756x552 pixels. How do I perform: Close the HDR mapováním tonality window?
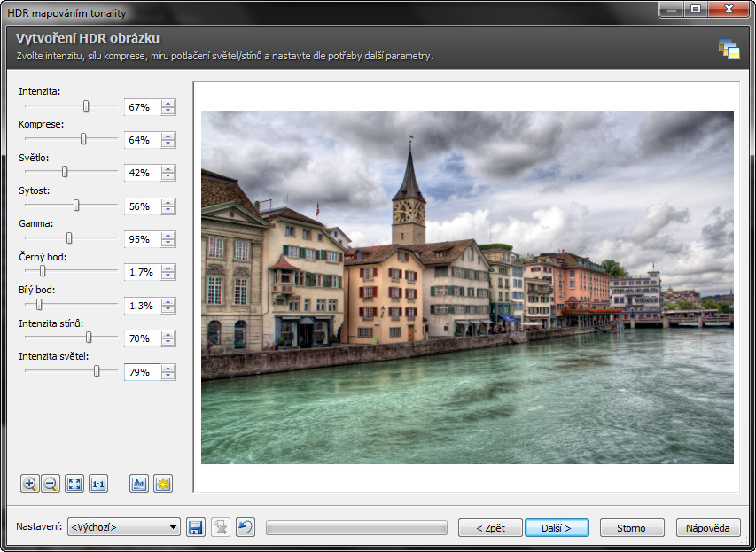(x=729, y=10)
